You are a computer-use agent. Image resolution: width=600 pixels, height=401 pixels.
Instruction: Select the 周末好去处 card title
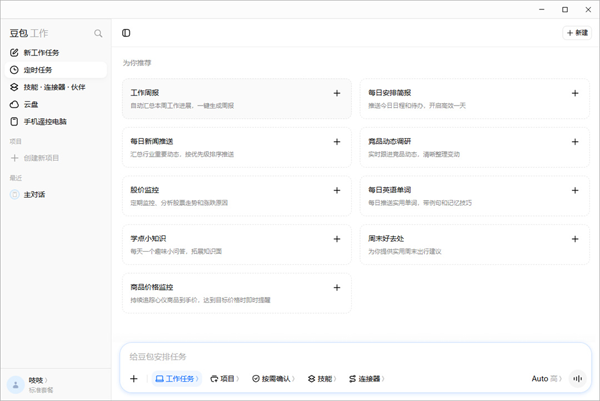386,238
